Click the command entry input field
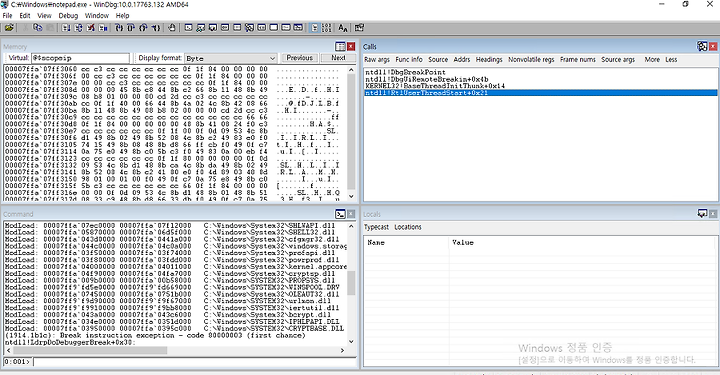This screenshot has width=720, height=375. [x=195, y=362]
